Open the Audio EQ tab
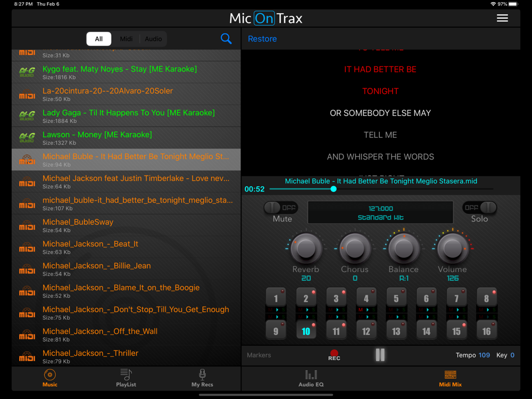 click(311, 378)
